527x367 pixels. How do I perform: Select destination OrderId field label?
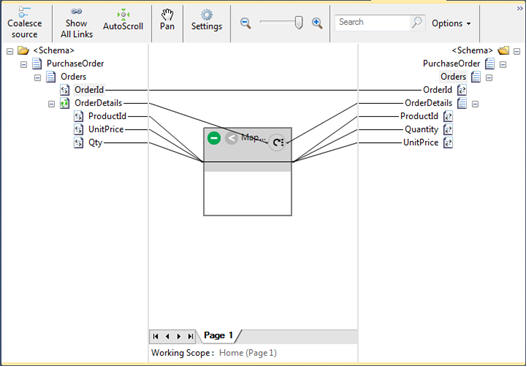tap(437, 90)
